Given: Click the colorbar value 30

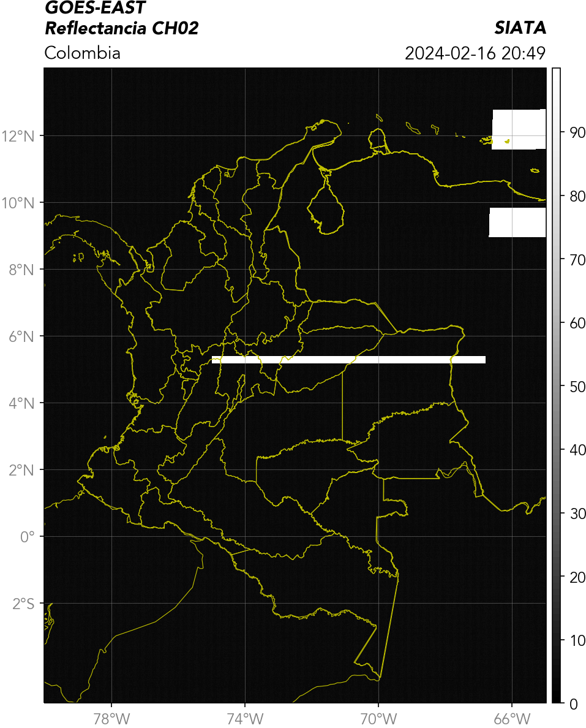Looking at the screenshot, I should pyautogui.click(x=577, y=514).
